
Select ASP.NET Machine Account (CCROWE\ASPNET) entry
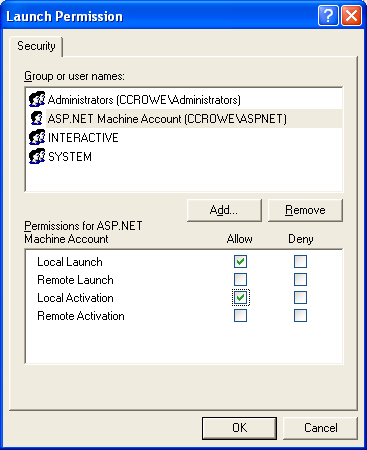pos(167,119)
